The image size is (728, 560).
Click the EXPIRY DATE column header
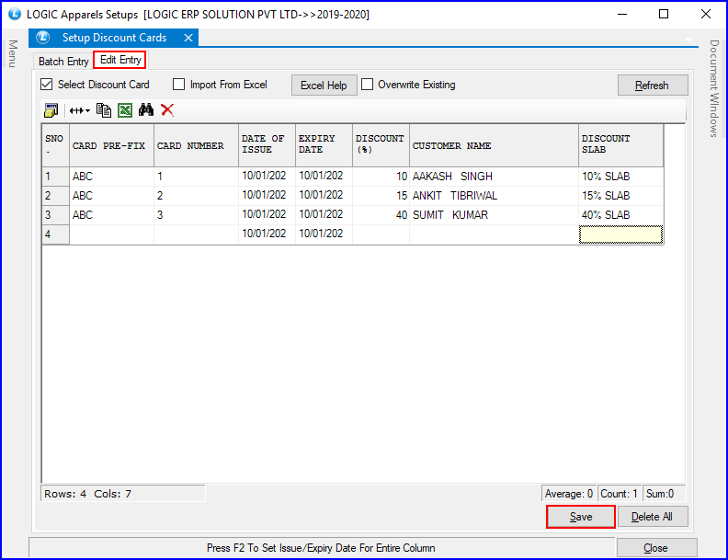(324, 145)
